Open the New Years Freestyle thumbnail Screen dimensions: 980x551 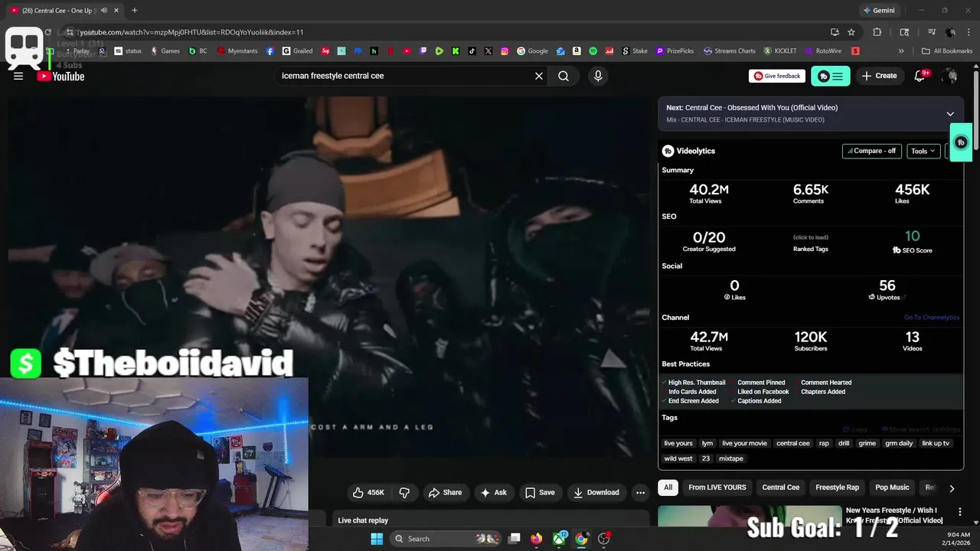point(750,517)
